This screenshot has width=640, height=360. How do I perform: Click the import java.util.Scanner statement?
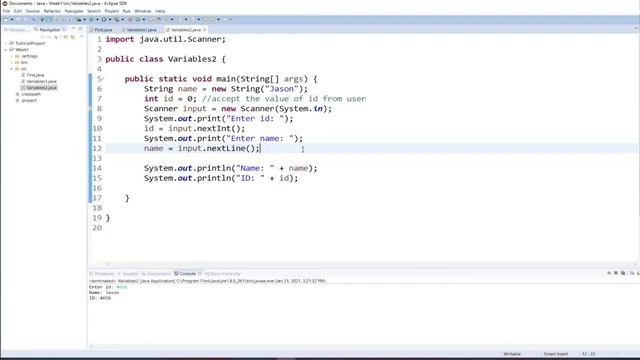(x=165, y=39)
